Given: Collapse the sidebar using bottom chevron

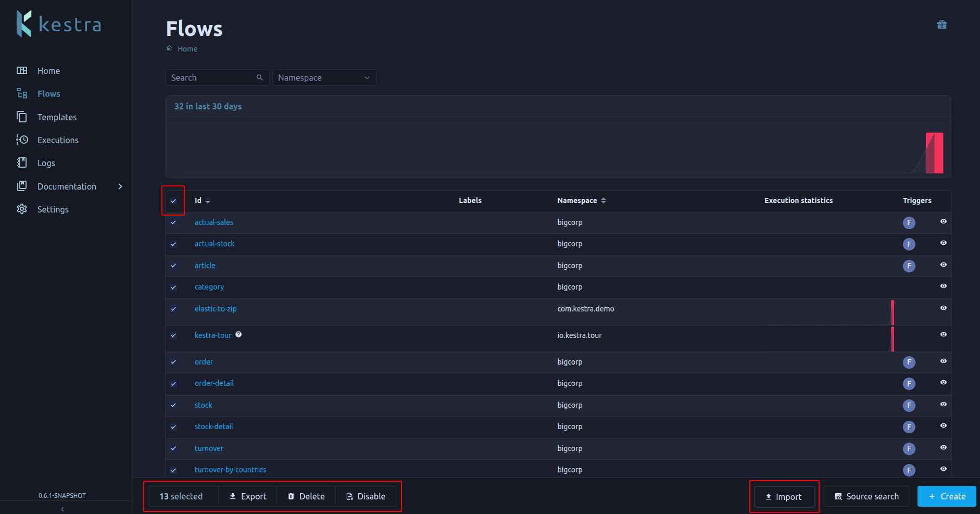Looking at the screenshot, I should pyautogui.click(x=62, y=509).
